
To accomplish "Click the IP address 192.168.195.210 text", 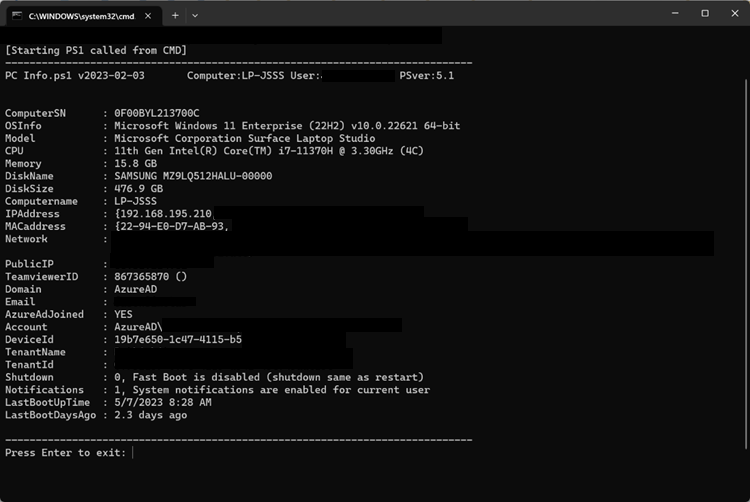I will [x=164, y=214].
